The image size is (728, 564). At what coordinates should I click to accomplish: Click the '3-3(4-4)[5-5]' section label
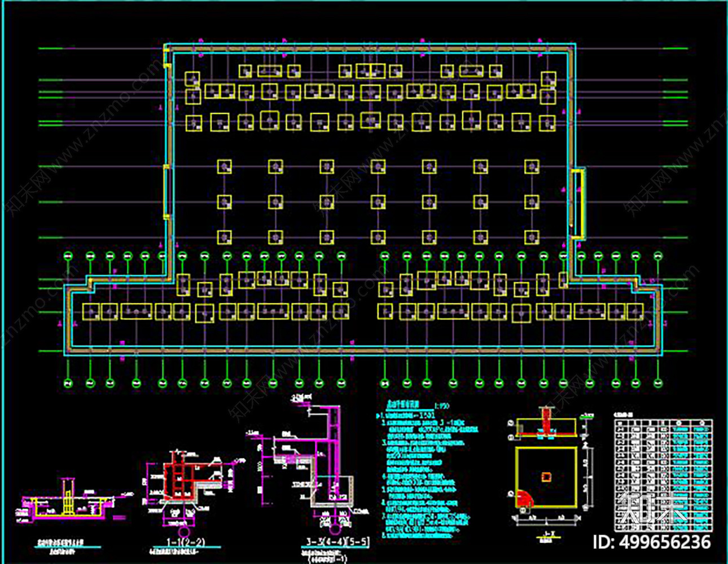338,541
